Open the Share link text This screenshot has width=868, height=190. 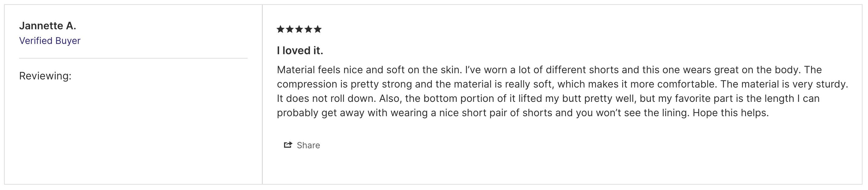308,145
